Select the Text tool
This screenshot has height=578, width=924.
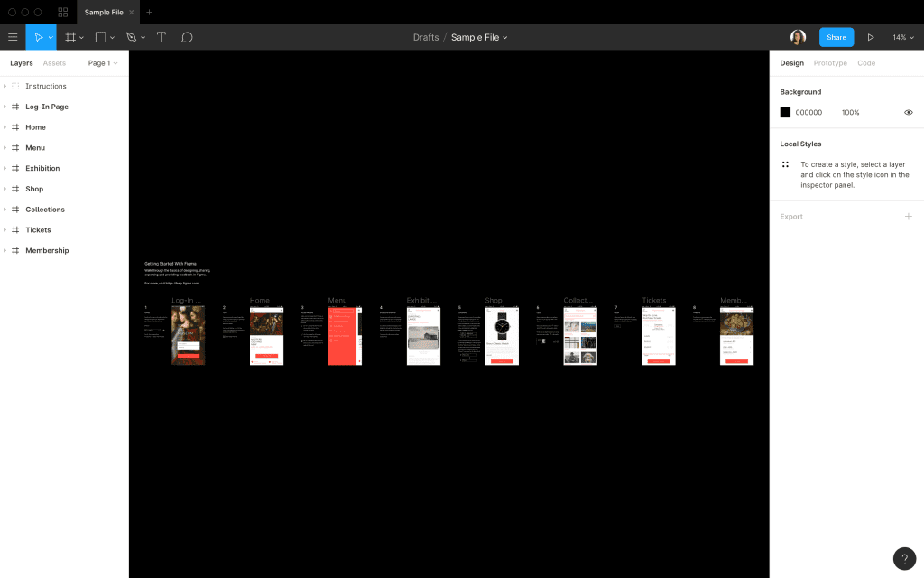pyautogui.click(x=162, y=37)
